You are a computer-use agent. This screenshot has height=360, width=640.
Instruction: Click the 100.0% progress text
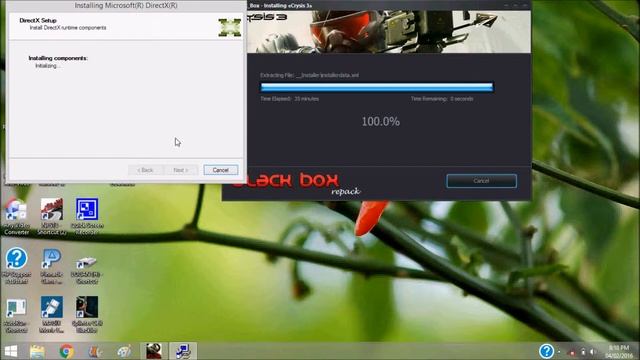coord(380,121)
